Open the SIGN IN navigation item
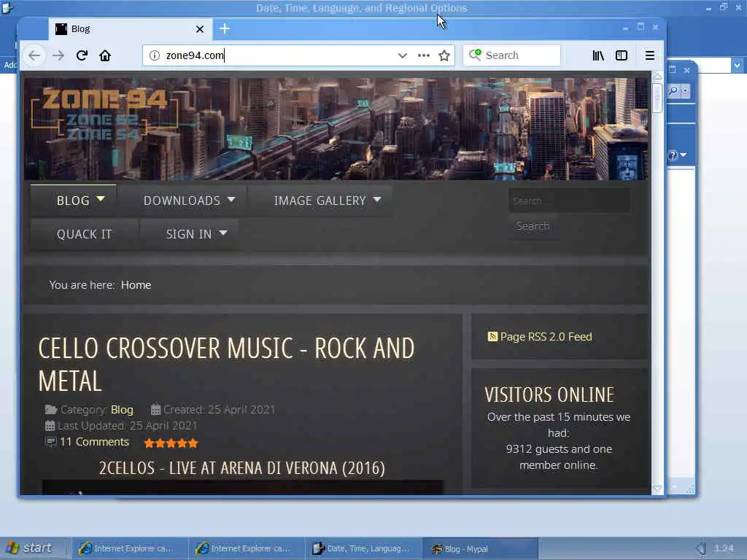 [189, 234]
